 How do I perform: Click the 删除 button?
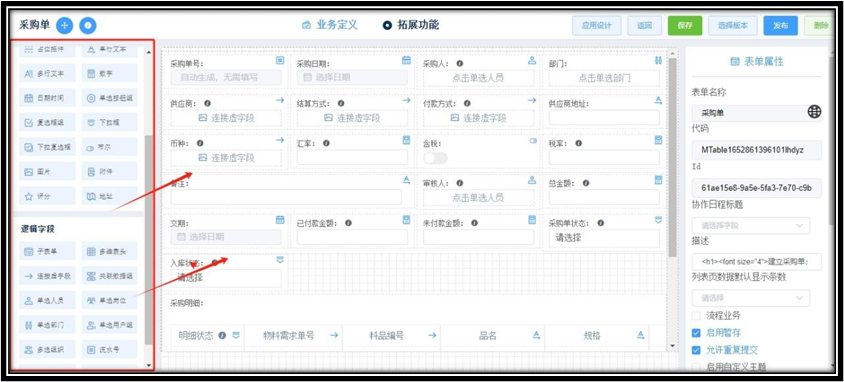tap(819, 25)
